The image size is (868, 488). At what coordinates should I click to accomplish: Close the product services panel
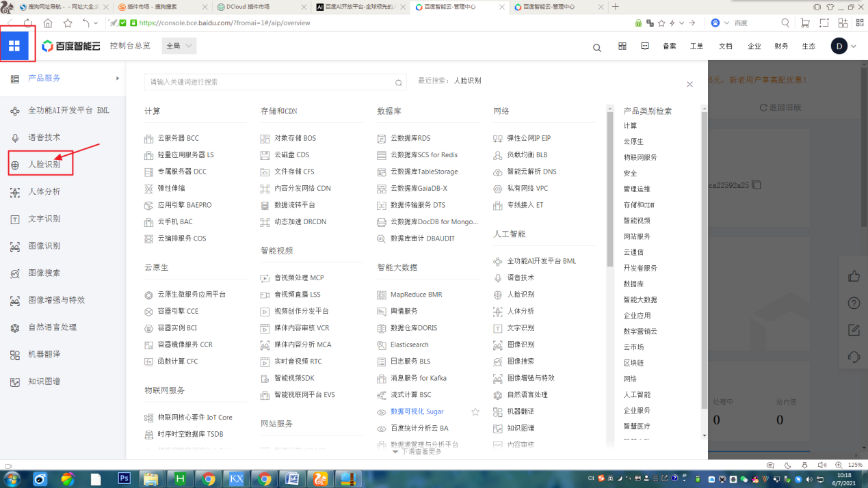[689, 84]
